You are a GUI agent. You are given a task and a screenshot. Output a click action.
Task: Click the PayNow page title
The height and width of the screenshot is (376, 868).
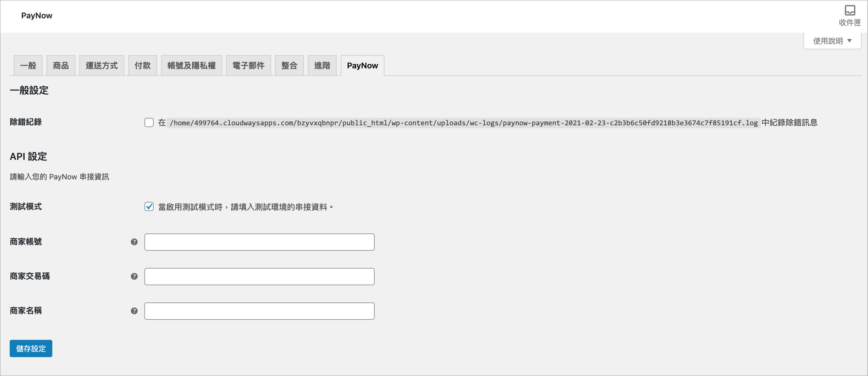coord(37,16)
